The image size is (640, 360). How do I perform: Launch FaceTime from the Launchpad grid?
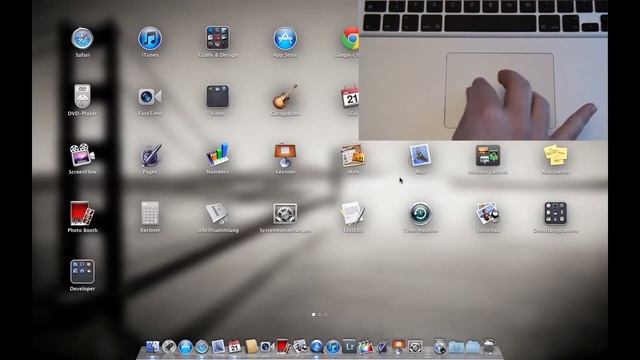click(150, 97)
